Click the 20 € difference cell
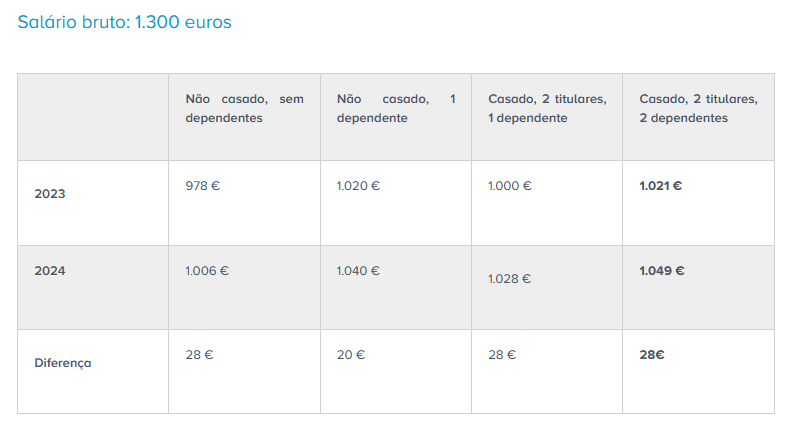The image size is (794, 440). (x=351, y=355)
